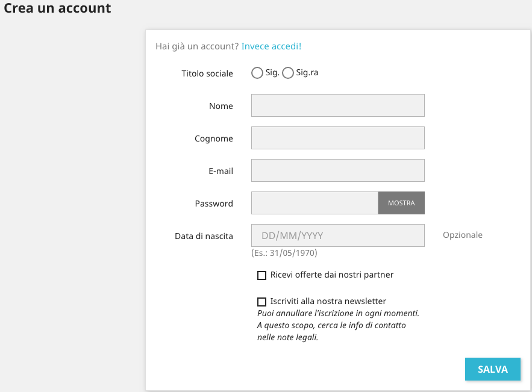The width and height of the screenshot is (532, 392).
Task: Choose the Sig.ra radio button
Action: click(288, 73)
